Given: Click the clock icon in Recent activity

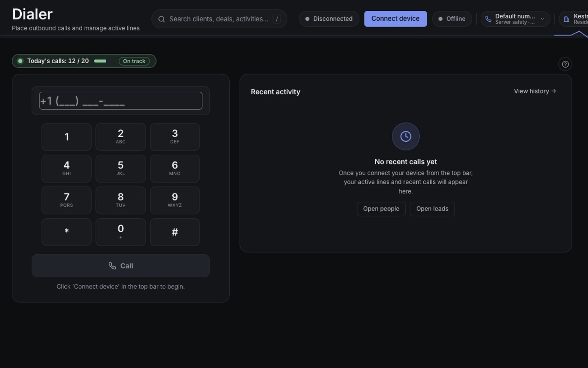Looking at the screenshot, I should click(x=406, y=137).
